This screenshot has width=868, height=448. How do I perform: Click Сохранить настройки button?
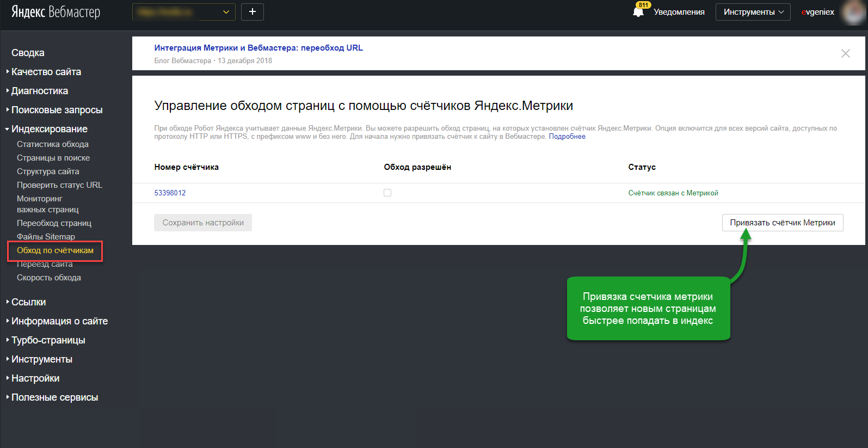point(203,223)
